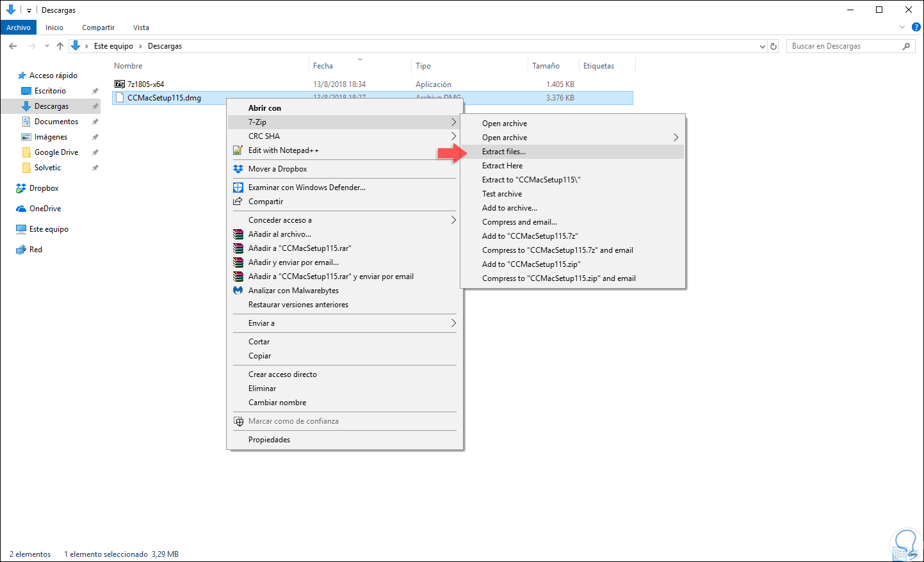Click the refresh button beside address bar
The height and width of the screenshot is (562, 924).
774,46
